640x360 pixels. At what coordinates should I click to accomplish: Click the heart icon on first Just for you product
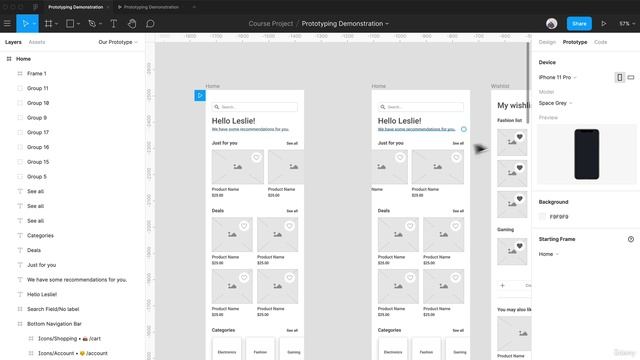pos(256,158)
